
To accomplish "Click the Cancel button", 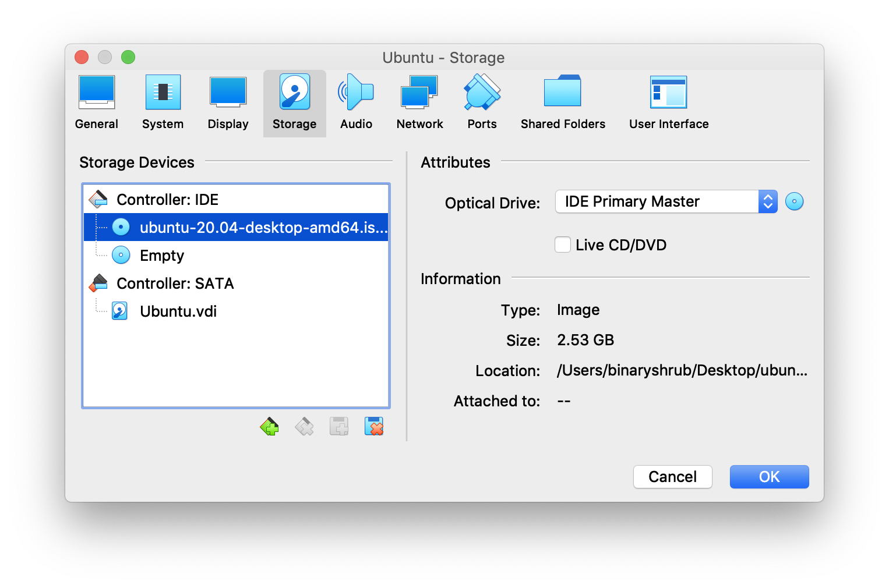I will coord(673,477).
